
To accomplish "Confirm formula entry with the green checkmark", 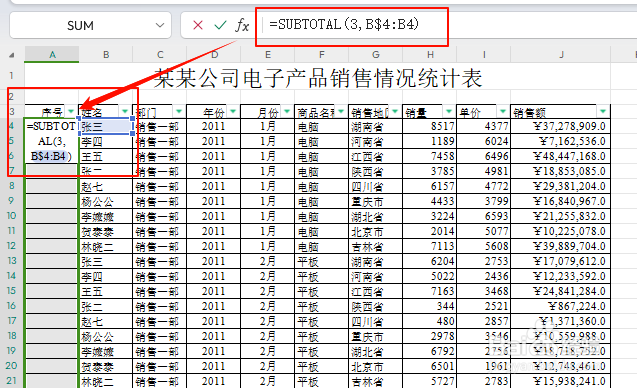I will 220,25.
